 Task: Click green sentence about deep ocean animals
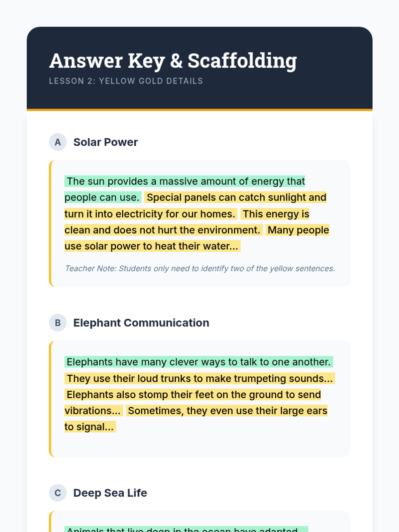[186, 529]
